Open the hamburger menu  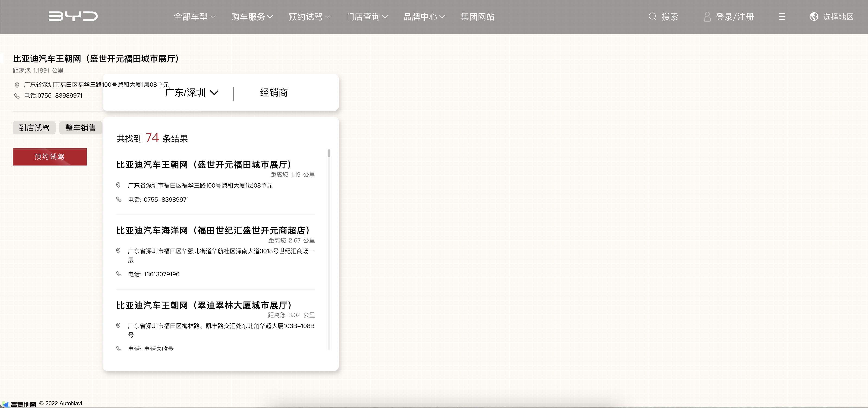tap(782, 16)
